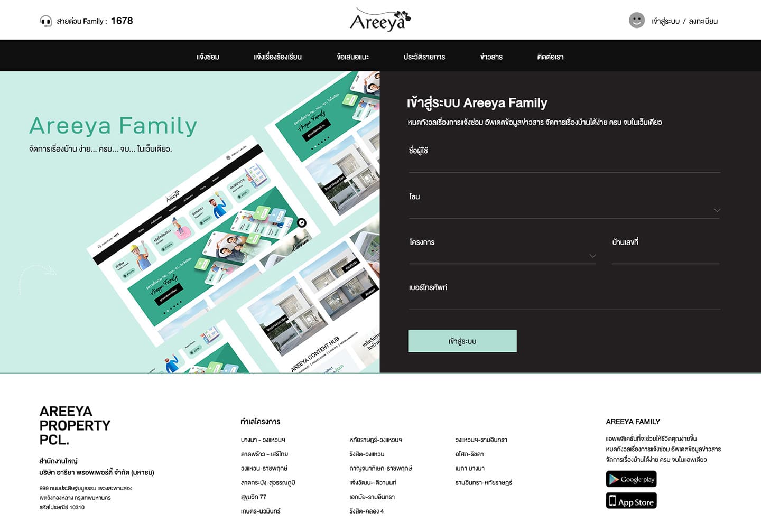Open the ลาดกระบัง-สุวรรณภูมิ location link
Screen dimensions: 761x532
point(267,482)
